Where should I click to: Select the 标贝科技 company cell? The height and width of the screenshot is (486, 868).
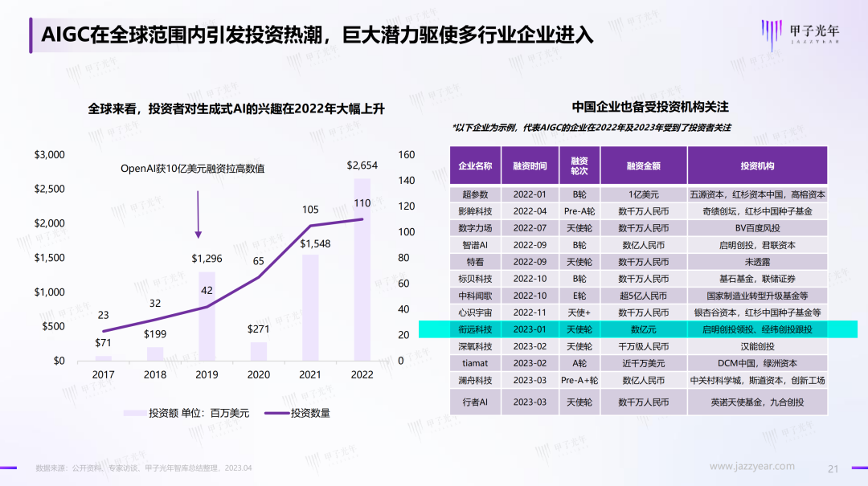pyautogui.click(x=475, y=279)
